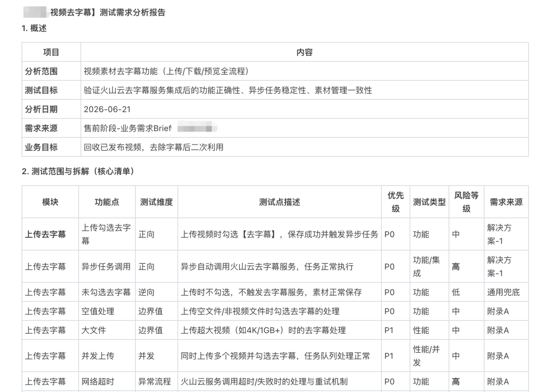Click the 项目 header cell
The image size is (539, 392).
pos(51,52)
